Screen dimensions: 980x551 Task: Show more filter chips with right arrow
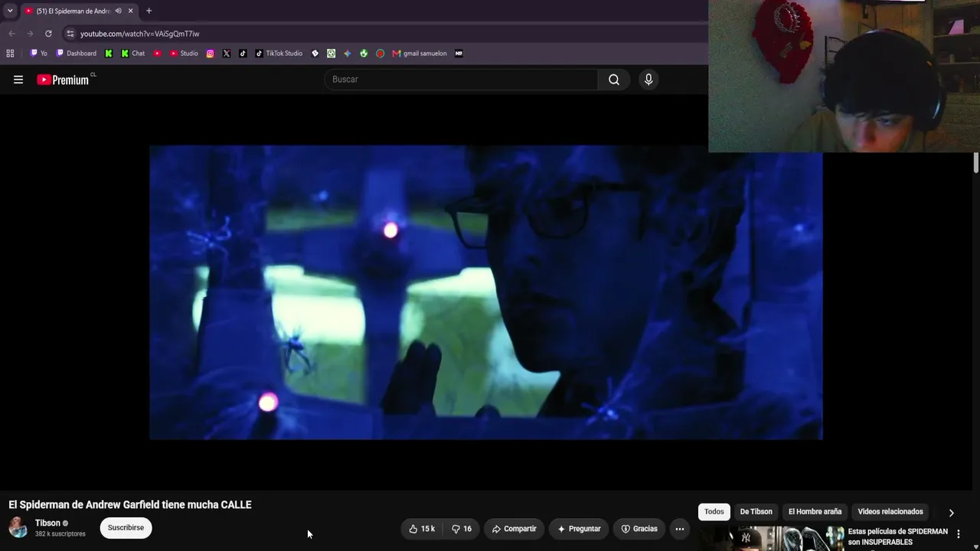click(x=952, y=513)
